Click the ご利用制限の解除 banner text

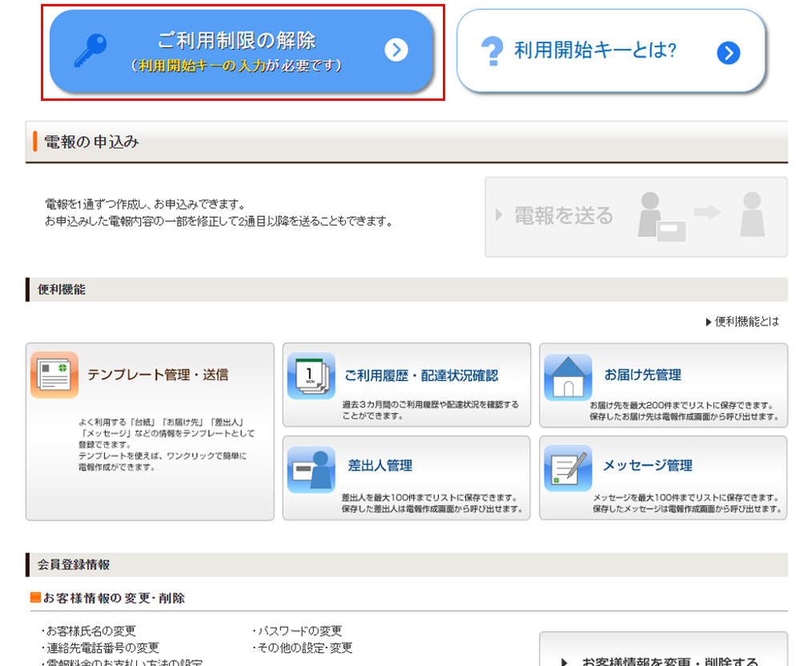tap(236, 41)
